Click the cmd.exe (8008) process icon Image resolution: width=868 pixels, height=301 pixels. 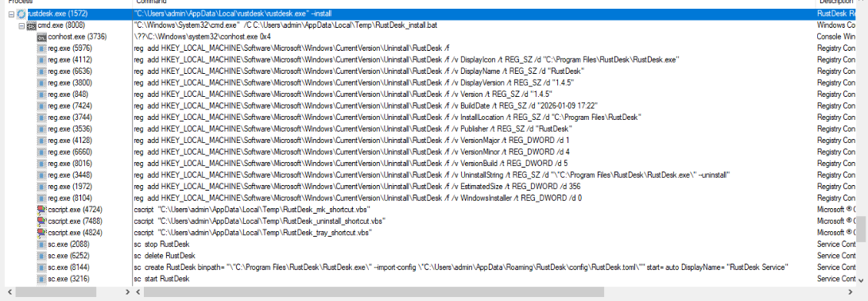(31, 25)
